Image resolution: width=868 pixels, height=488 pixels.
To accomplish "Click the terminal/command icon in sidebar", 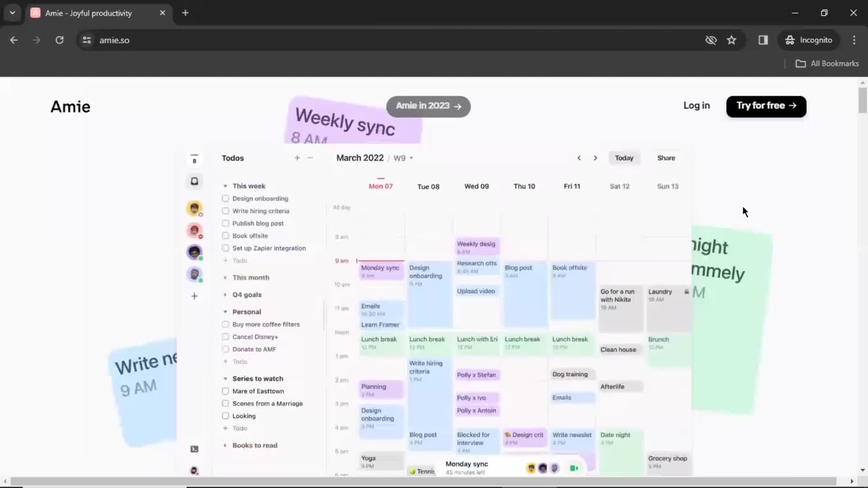I will (x=194, y=449).
